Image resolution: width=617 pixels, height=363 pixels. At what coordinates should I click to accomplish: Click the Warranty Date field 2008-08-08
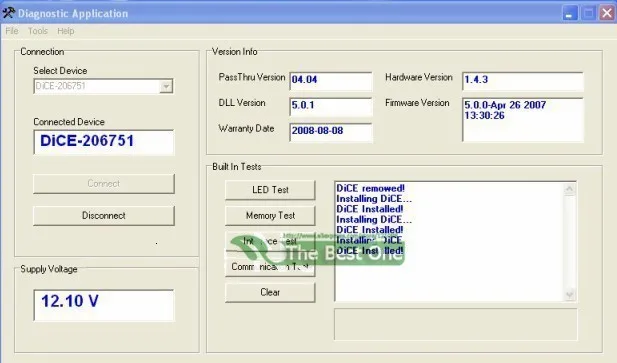[331, 132]
